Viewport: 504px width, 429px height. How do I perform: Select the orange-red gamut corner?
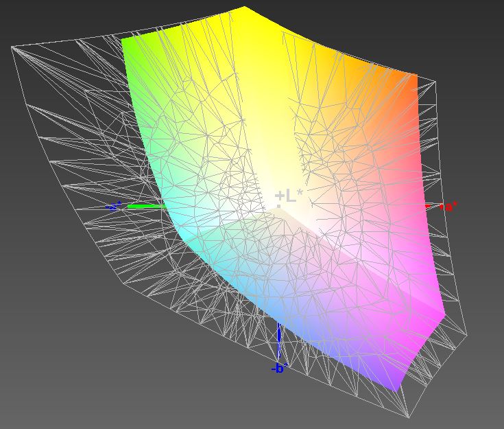413,78
